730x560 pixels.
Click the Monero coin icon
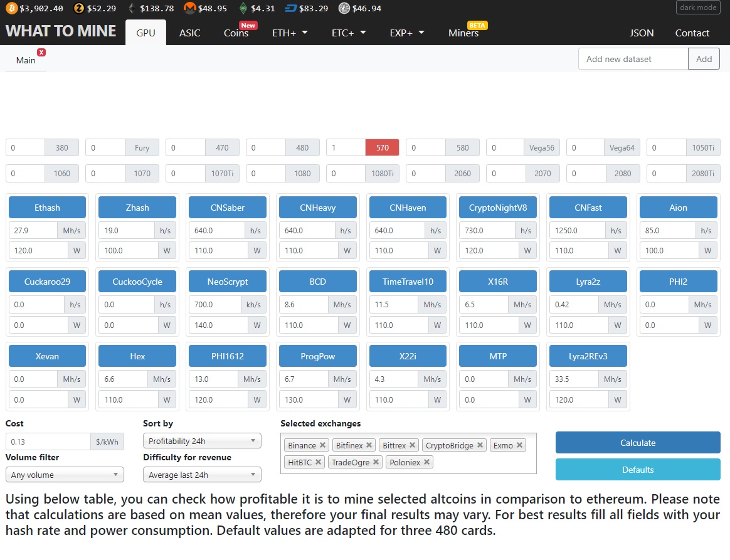pyautogui.click(x=189, y=8)
